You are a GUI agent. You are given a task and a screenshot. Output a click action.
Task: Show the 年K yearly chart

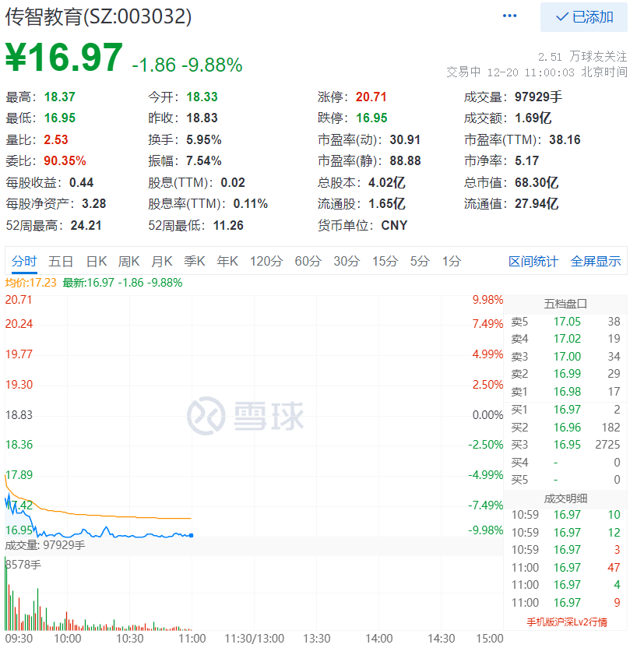coord(227,262)
